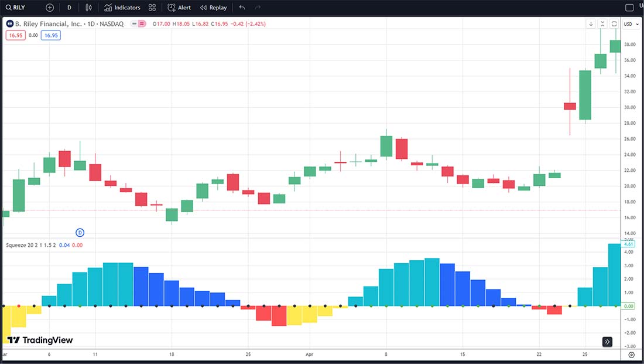The height and width of the screenshot is (364, 644).
Task: Start bar Replay mode
Action: point(213,8)
